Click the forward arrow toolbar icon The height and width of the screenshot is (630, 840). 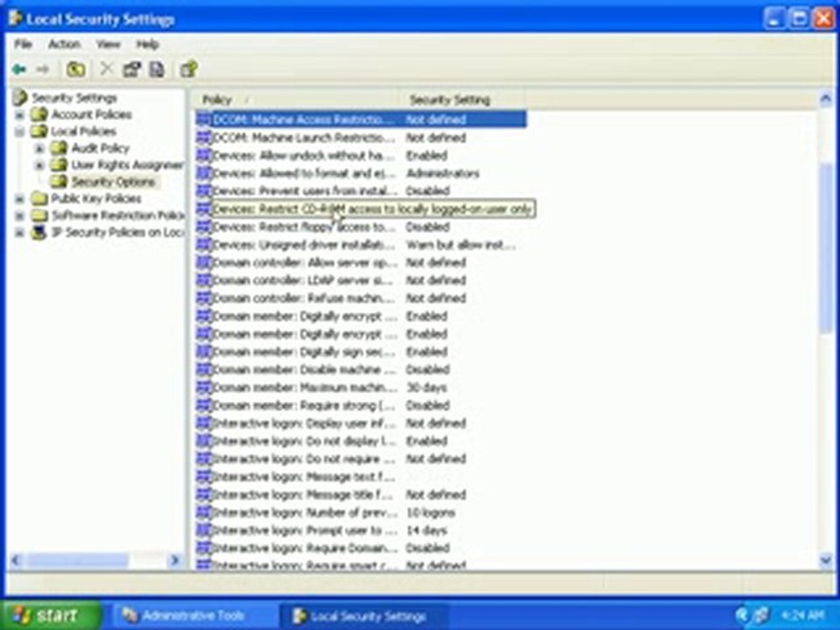click(x=42, y=69)
